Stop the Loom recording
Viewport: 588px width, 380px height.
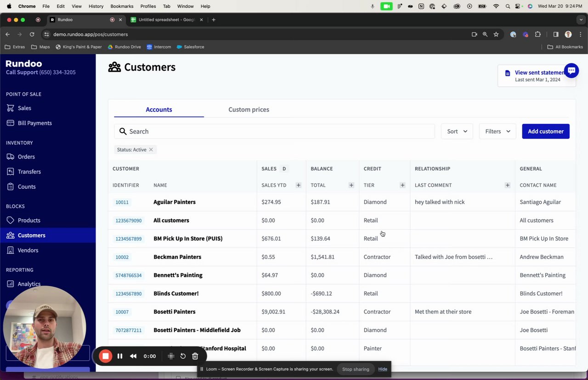point(106,356)
